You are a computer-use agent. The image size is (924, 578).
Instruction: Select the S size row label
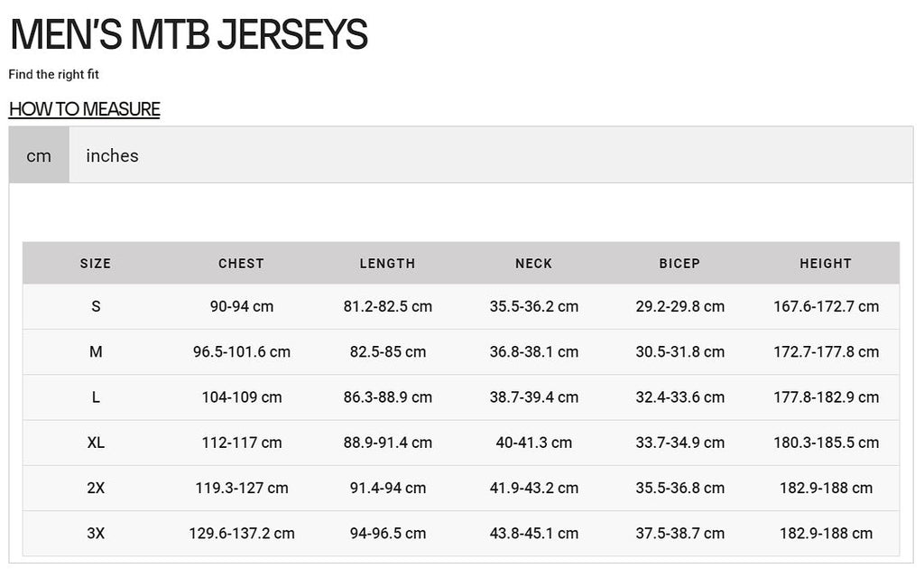(96, 307)
